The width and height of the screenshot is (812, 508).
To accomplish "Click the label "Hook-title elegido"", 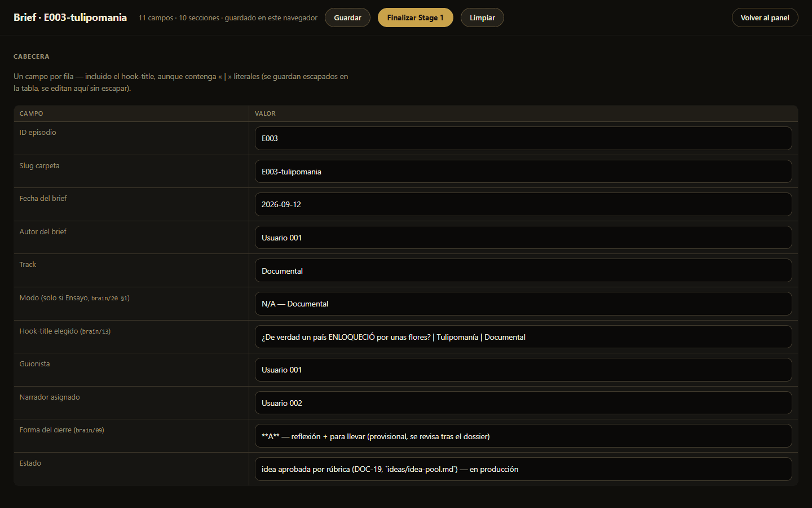I will 48,331.
